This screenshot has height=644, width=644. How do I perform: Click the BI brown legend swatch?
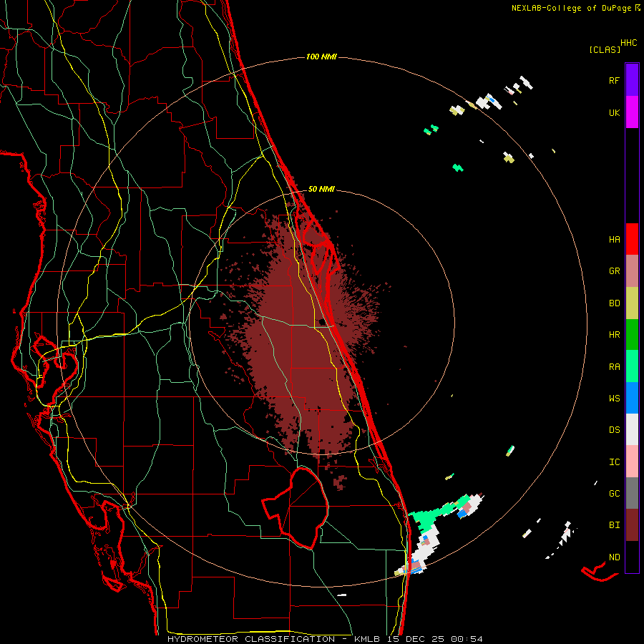point(632,525)
